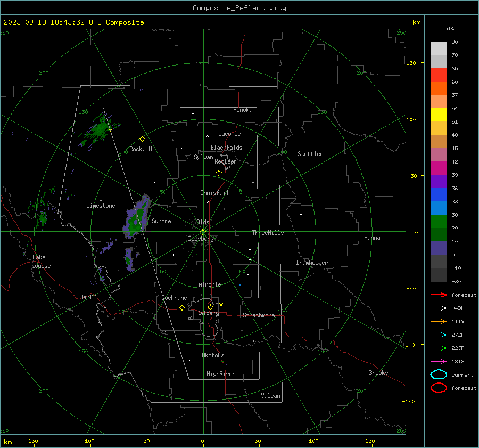Select the HighRiver label
This screenshot has height=448, width=479.
(x=221, y=374)
